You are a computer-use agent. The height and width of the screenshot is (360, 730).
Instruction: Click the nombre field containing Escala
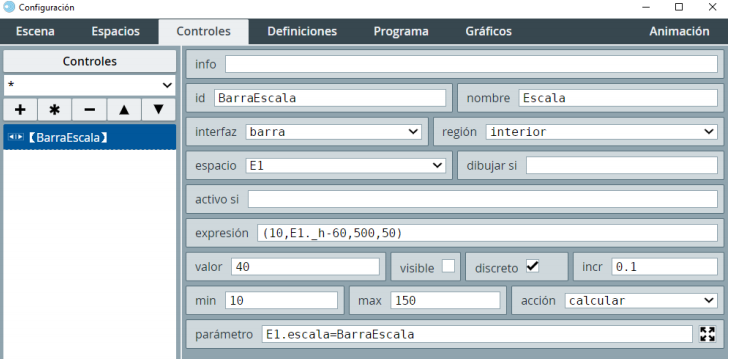(x=618, y=98)
